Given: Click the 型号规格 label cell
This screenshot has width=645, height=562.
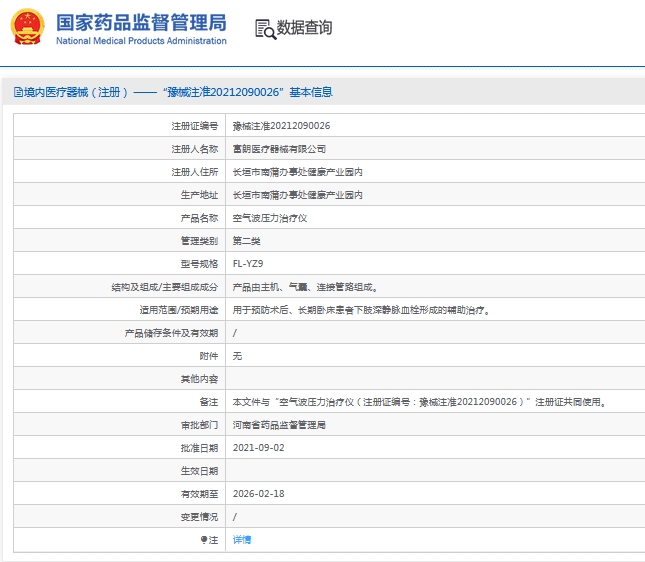Looking at the screenshot, I should click(x=120, y=264).
